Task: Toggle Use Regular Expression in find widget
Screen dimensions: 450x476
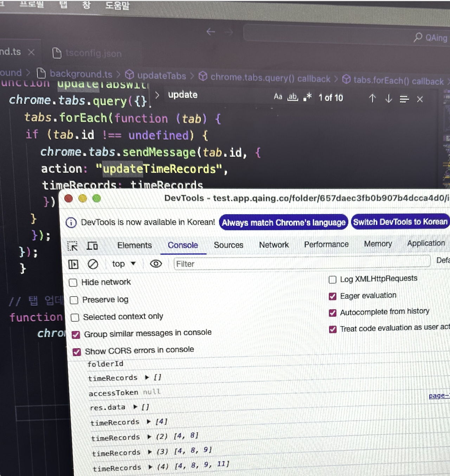Action: [x=307, y=97]
